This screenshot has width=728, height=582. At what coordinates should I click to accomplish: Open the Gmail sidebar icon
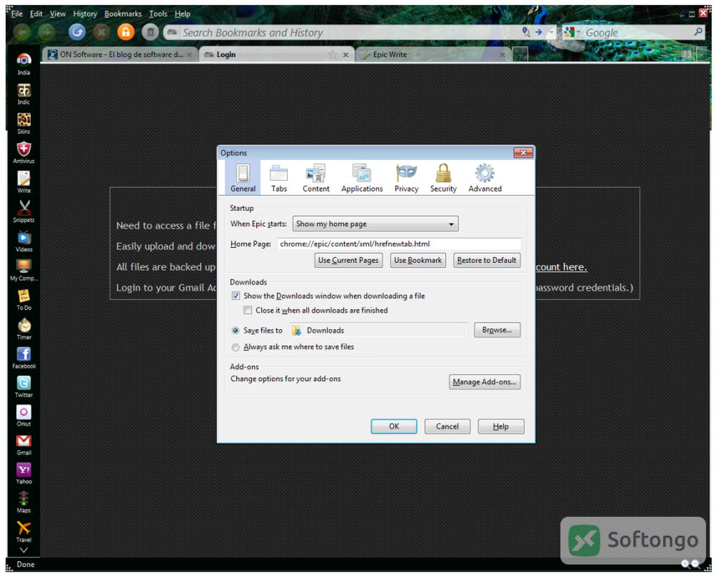pos(24,445)
